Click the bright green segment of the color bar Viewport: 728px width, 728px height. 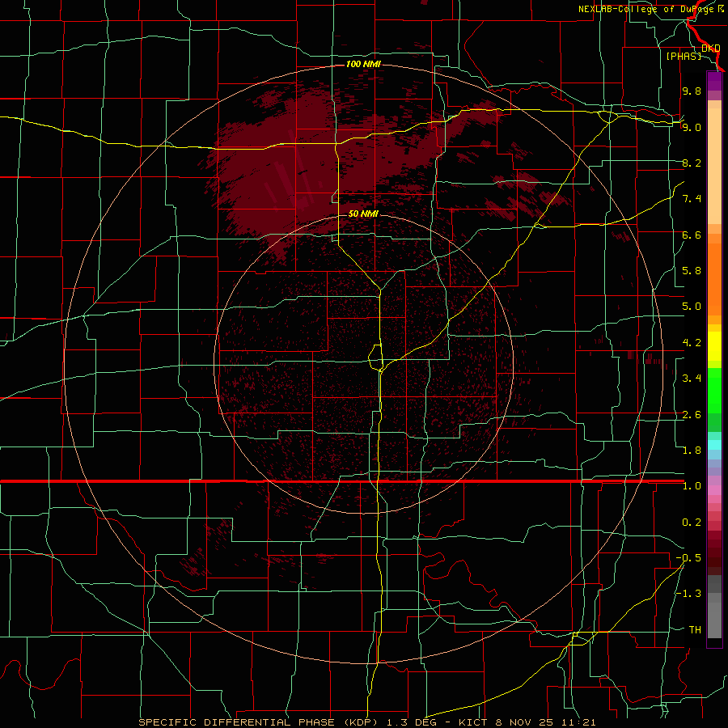(714, 391)
